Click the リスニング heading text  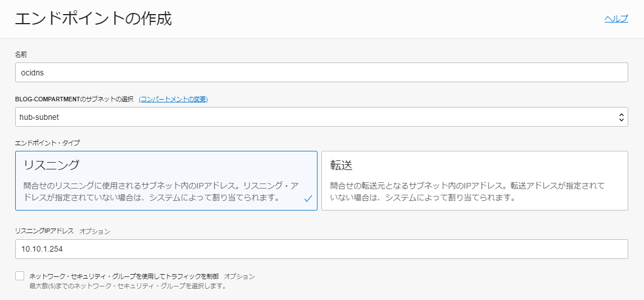51,165
